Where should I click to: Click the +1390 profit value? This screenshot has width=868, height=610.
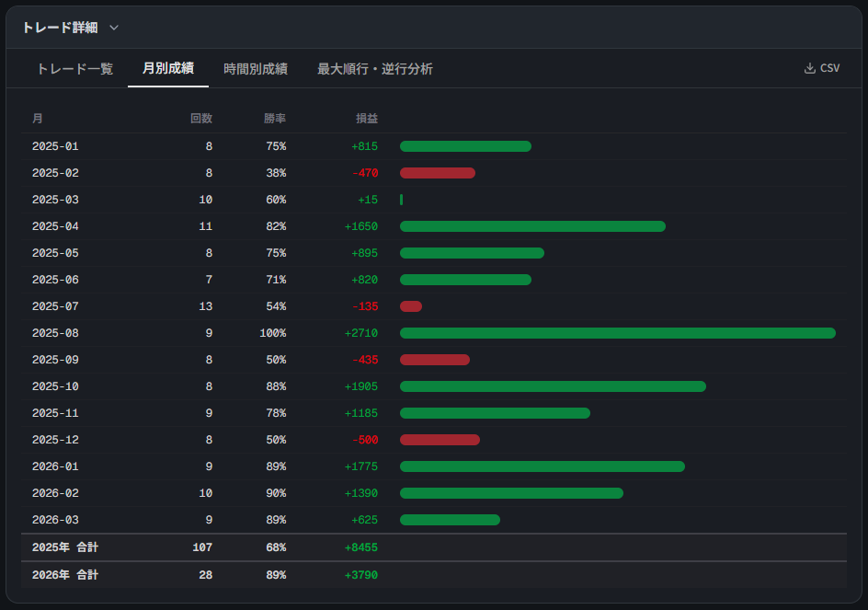pyautogui.click(x=361, y=493)
